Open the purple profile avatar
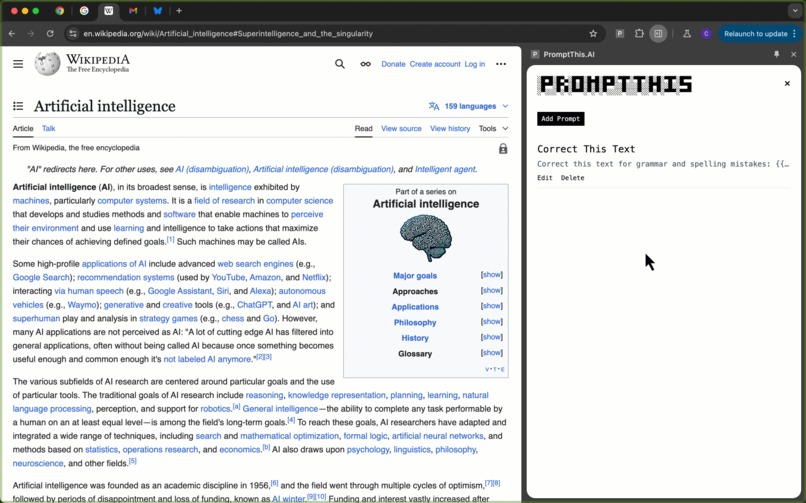This screenshot has height=503, width=806. pos(706,33)
